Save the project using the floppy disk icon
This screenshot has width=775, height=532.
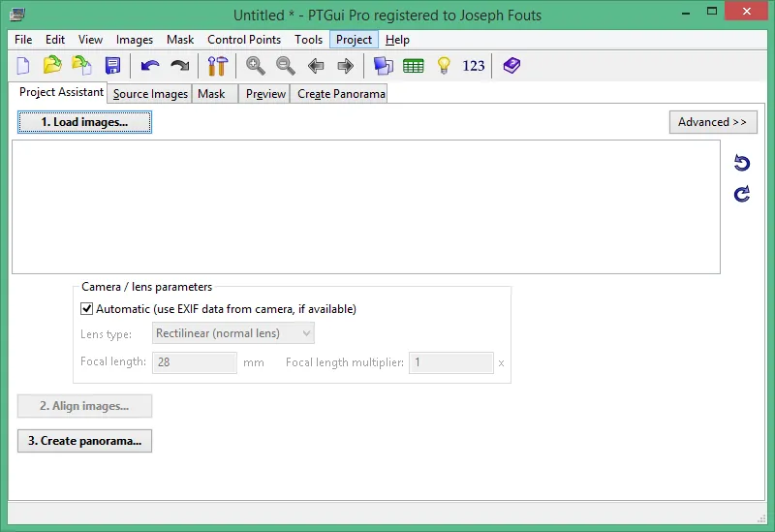112,65
